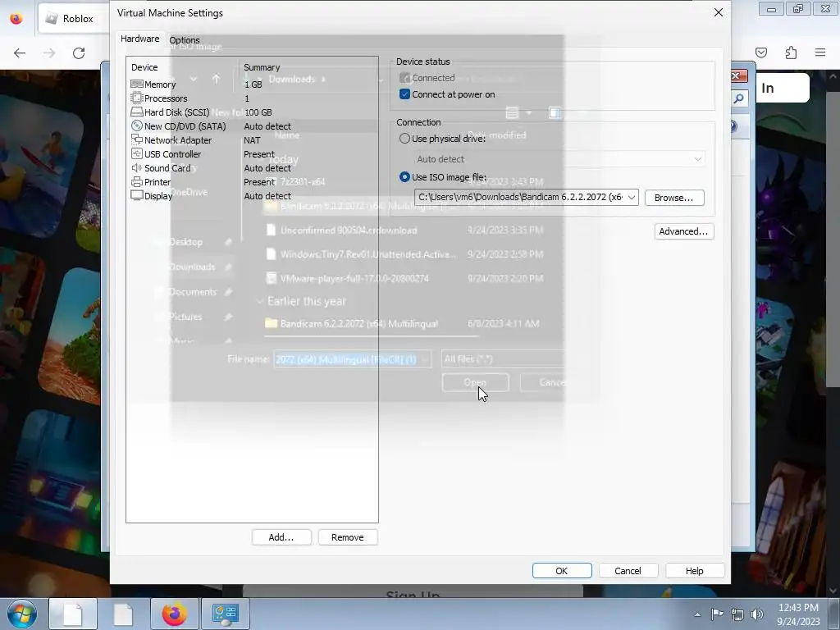Select the USB Controller device icon
Image resolution: width=840 pixels, height=630 pixels.
click(137, 153)
